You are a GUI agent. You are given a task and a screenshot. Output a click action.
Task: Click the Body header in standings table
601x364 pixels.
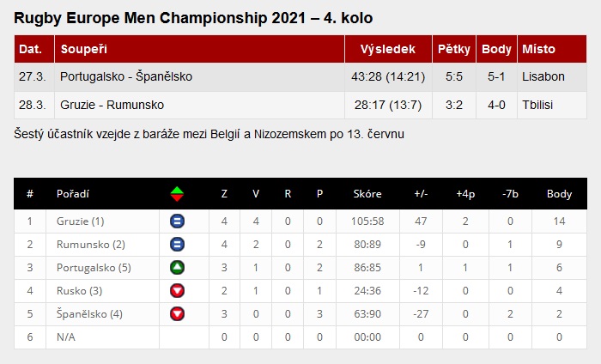559,193
